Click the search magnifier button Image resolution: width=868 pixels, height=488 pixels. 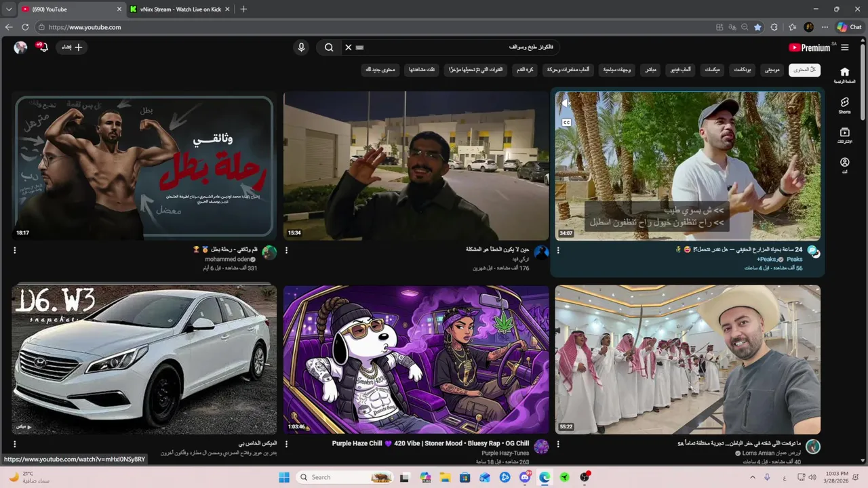328,47
